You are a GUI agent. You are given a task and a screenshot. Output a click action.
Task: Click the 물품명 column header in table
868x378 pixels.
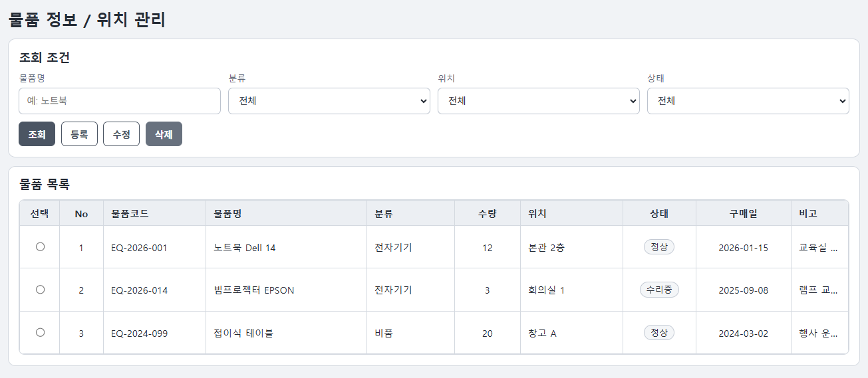coord(227,214)
